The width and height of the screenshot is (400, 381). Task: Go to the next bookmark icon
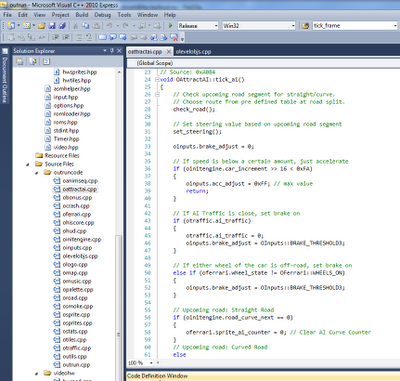tap(123, 37)
